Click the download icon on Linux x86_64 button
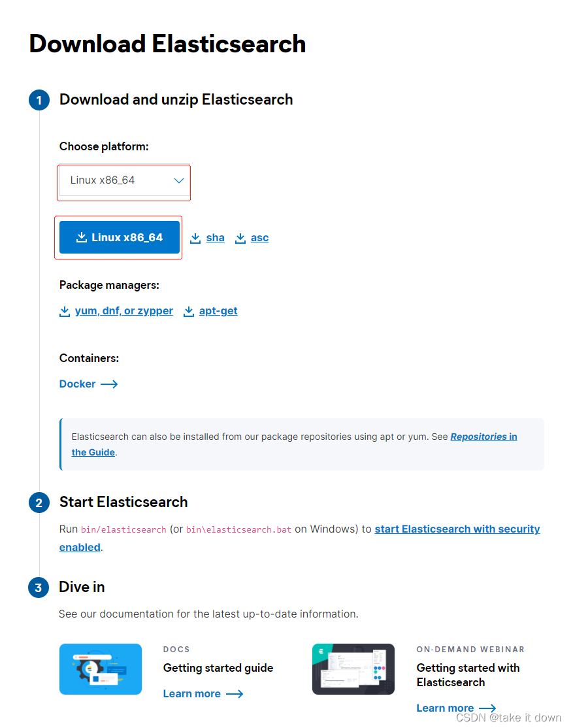571x728 pixels. pos(82,237)
